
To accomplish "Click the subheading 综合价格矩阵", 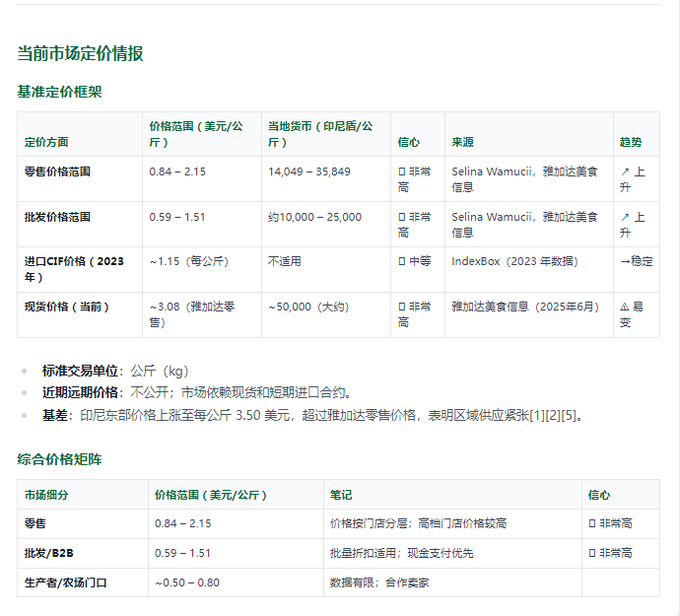I will (x=59, y=459).
